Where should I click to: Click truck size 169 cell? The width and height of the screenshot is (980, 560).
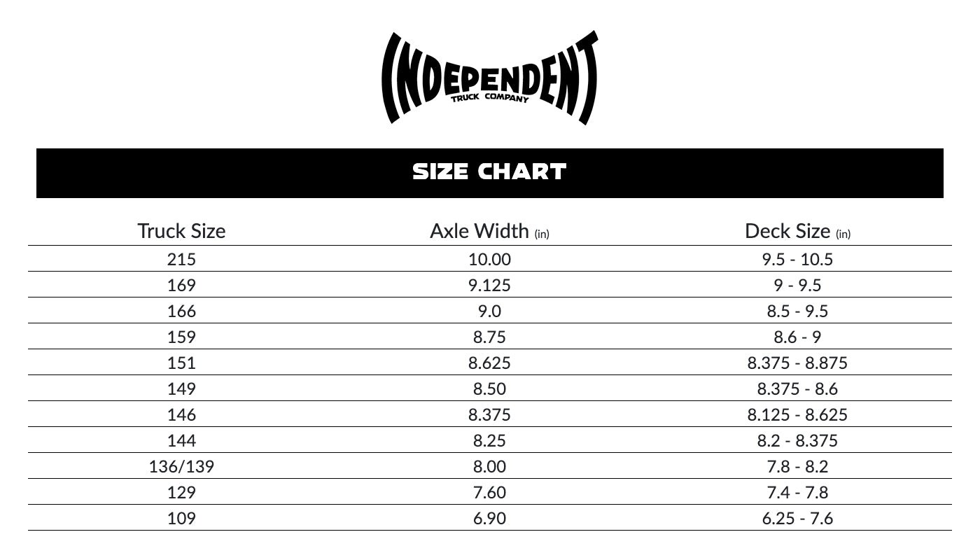click(x=181, y=285)
